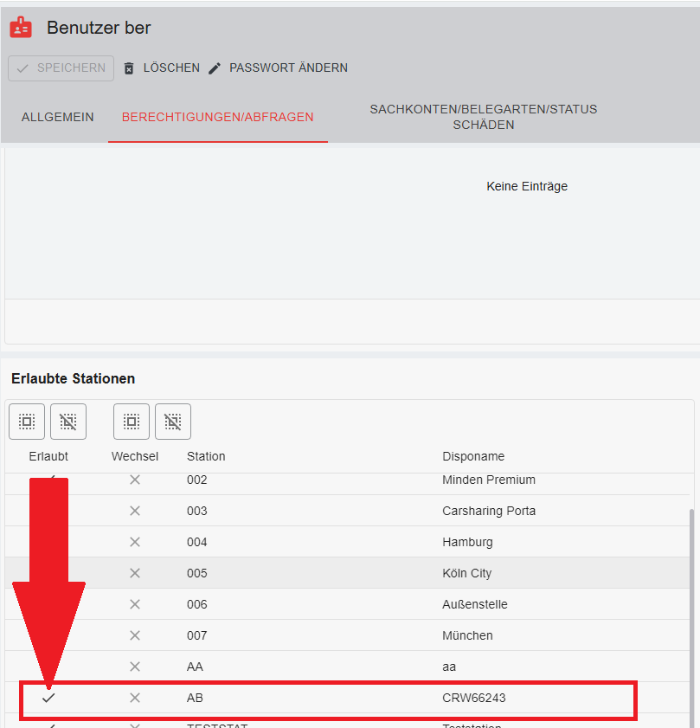Select all stations in Erlaubt column
This screenshot has height=728, width=700.
pos(27,422)
